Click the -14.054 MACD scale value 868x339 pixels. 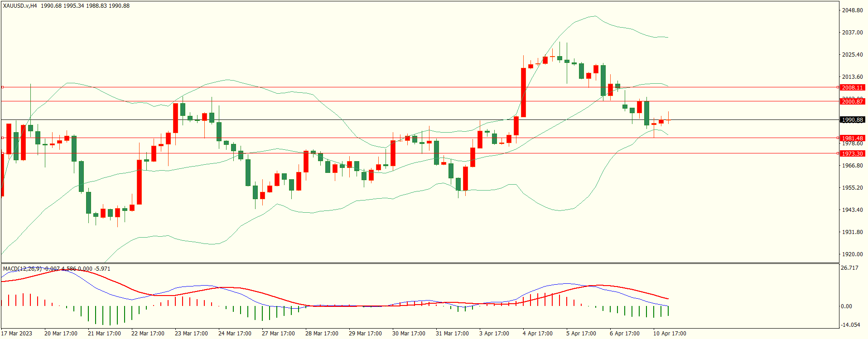coord(850,325)
